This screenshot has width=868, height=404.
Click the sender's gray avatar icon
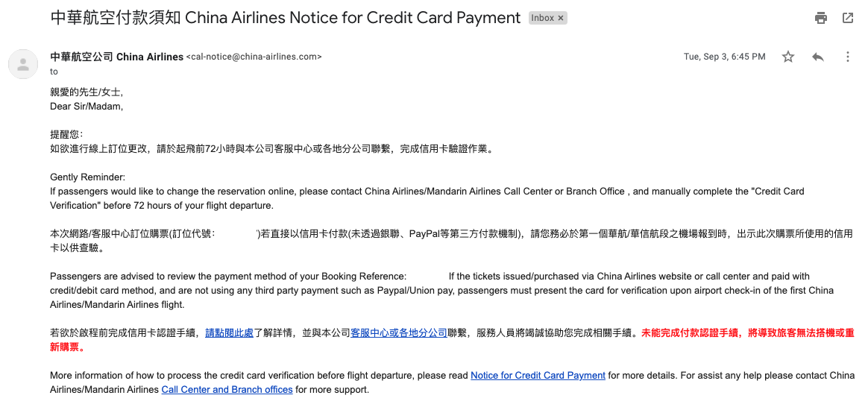[x=22, y=63]
